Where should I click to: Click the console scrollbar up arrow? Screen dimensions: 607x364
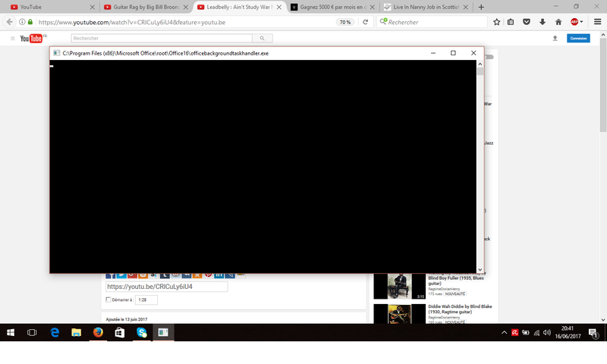click(480, 64)
